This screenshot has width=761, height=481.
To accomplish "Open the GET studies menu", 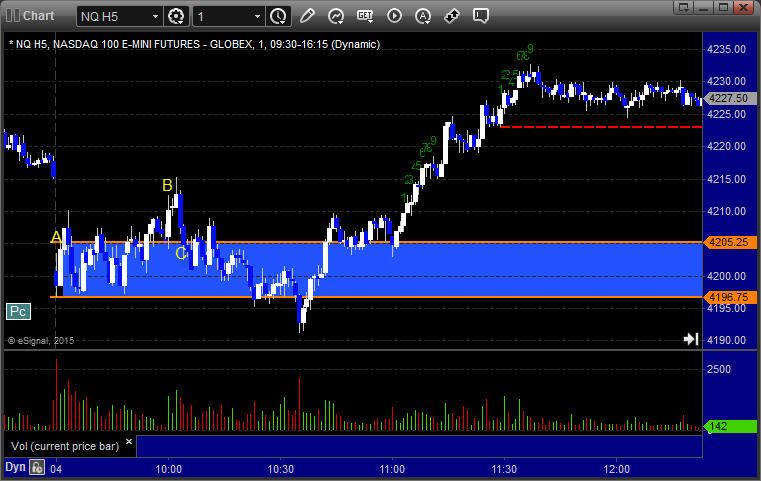I will tap(365, 16).
